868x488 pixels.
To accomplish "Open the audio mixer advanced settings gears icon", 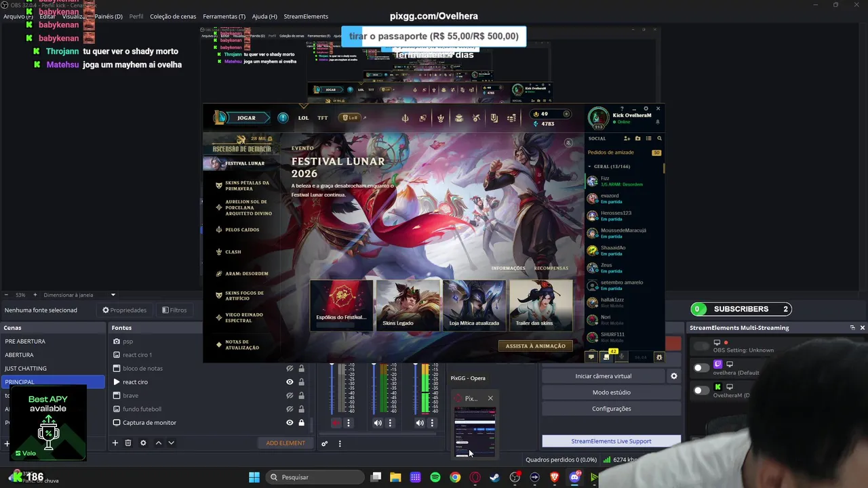I will click(x=325, y=443).
